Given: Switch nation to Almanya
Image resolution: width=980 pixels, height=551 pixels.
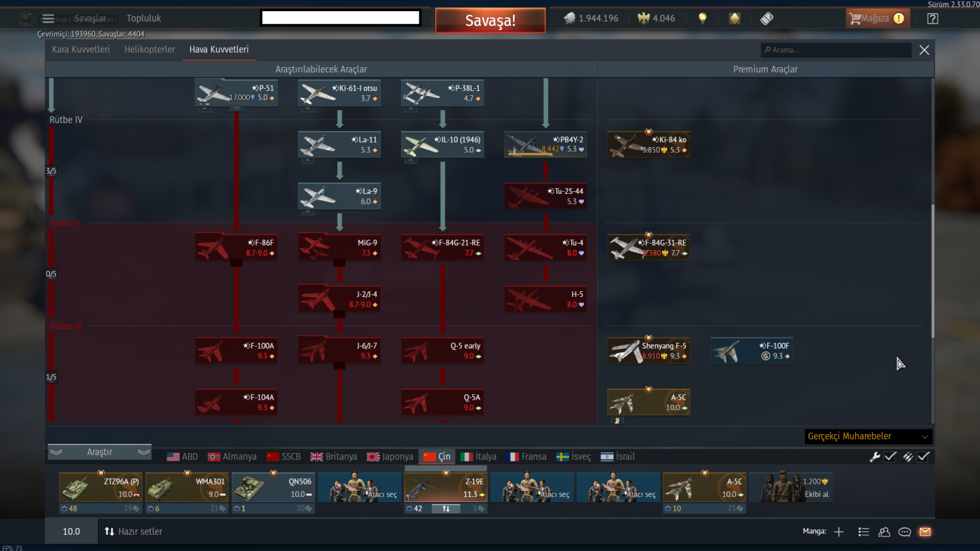Looking at the screenshot, I should 232,456.
